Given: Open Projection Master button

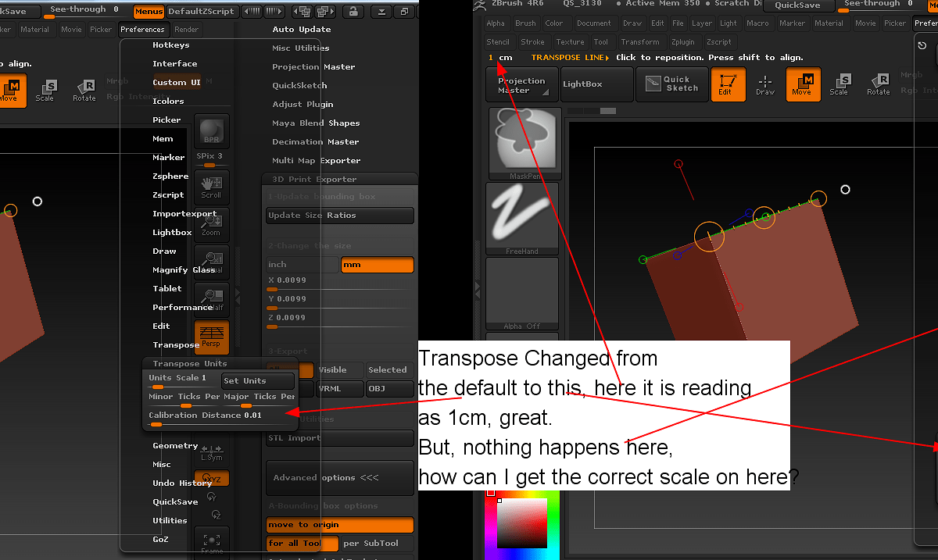Looking at the screenshot, I should pyautogui.click(x=522, y=84).
